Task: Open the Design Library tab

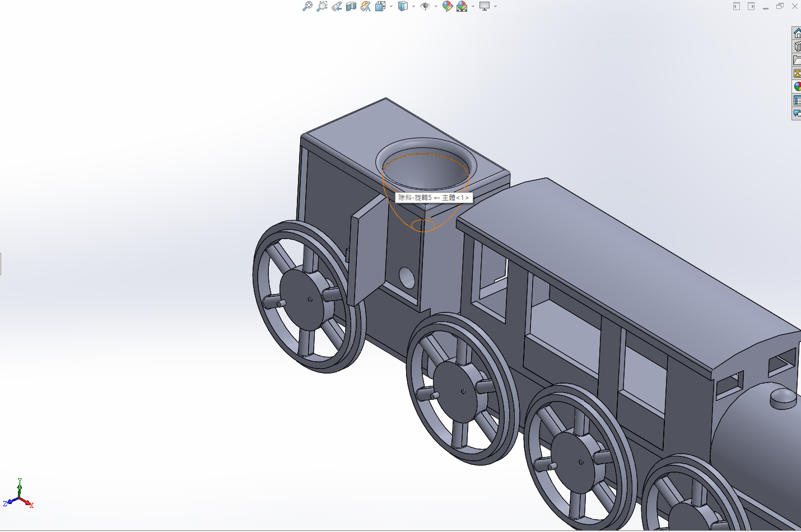Action: coord(797,46)
